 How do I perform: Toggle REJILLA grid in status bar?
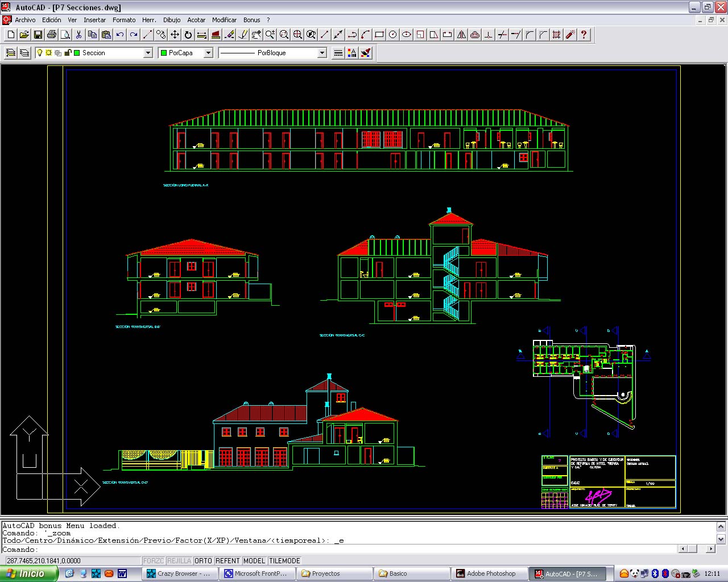(179, 561)
